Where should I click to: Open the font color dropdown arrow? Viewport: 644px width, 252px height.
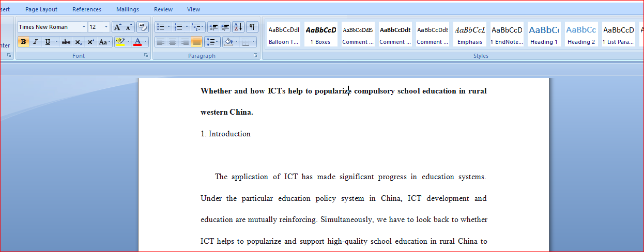pyautogui.click(x=146, y=42)
